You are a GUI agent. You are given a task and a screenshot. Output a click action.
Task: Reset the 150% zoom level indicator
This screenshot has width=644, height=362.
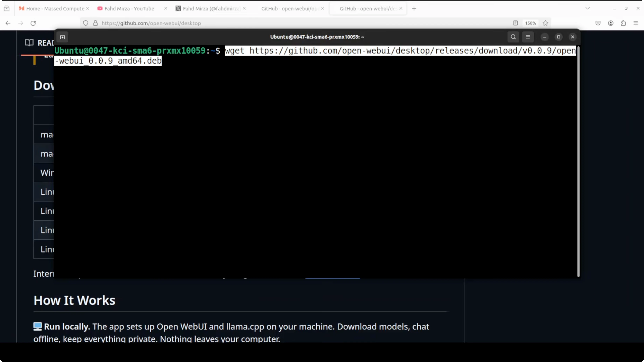coord(530,23)
